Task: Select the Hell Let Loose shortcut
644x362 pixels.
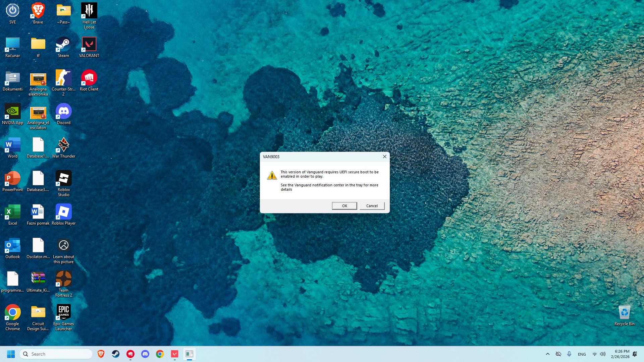Action: [89, 15]
